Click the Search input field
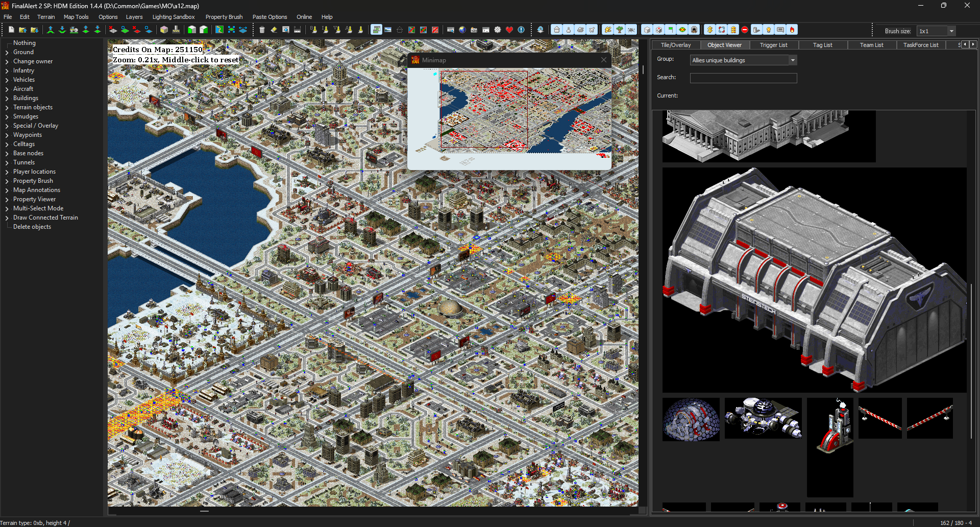 point(743,78)
